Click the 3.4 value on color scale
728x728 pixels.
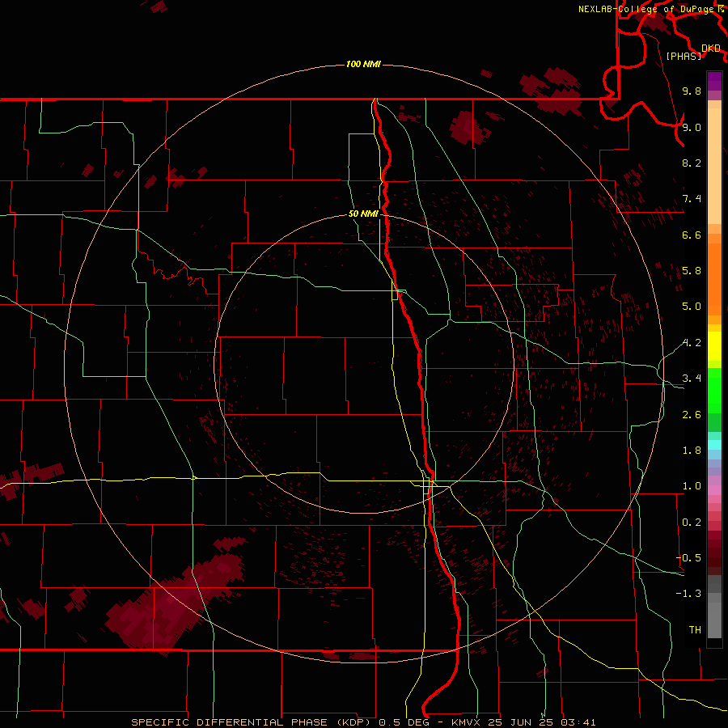point(692,379)
